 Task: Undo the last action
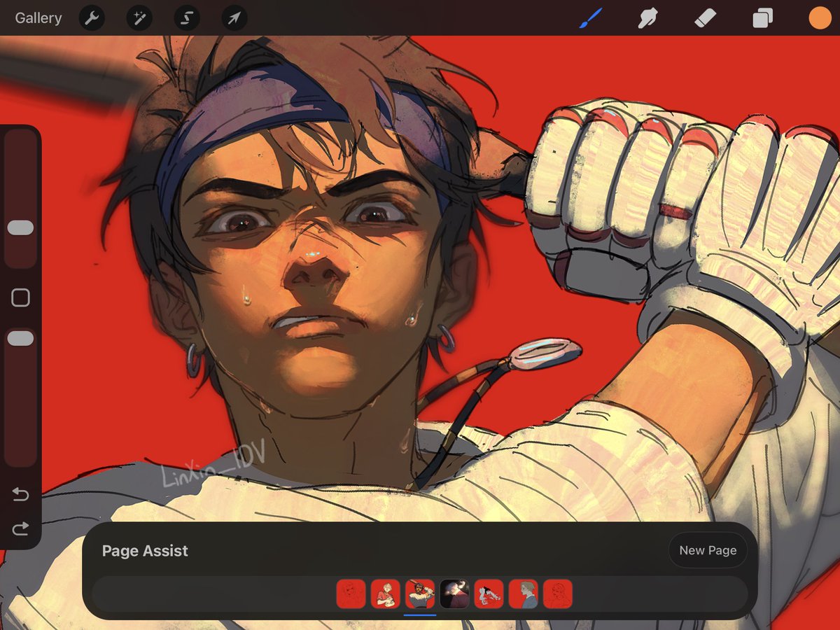pos(20,494)
